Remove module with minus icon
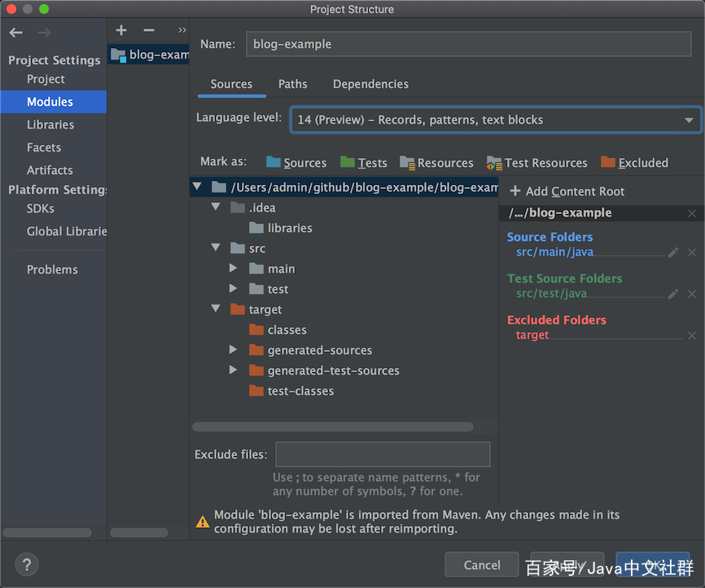The image size is (705, 588). pos(149,30)
